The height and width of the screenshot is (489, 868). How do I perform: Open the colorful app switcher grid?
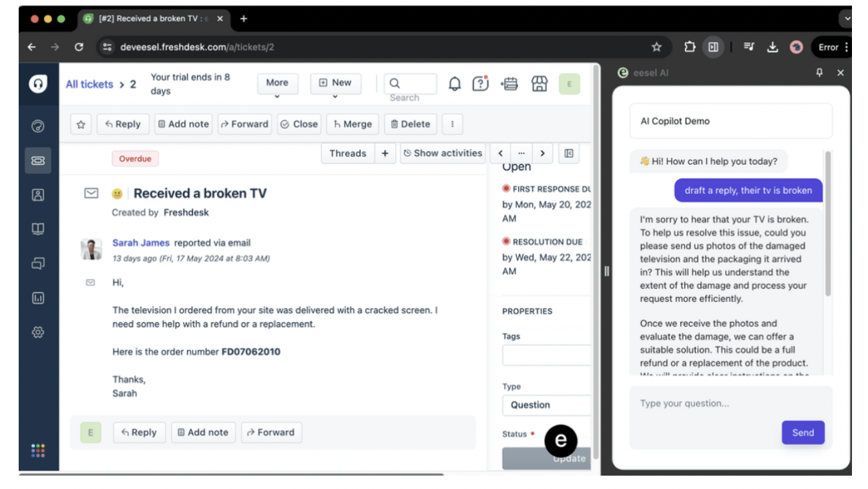(38, 450)
